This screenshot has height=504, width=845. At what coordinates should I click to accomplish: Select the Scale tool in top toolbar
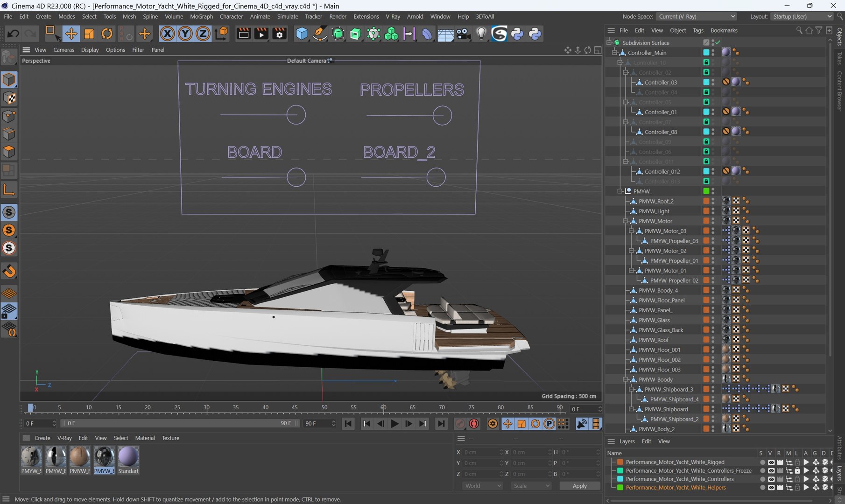tap(89, 34)
